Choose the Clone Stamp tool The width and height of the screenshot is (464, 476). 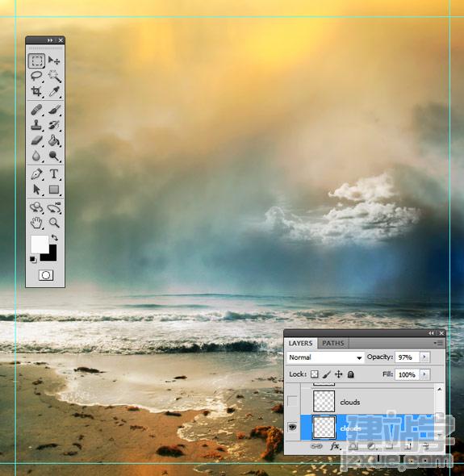36,125
